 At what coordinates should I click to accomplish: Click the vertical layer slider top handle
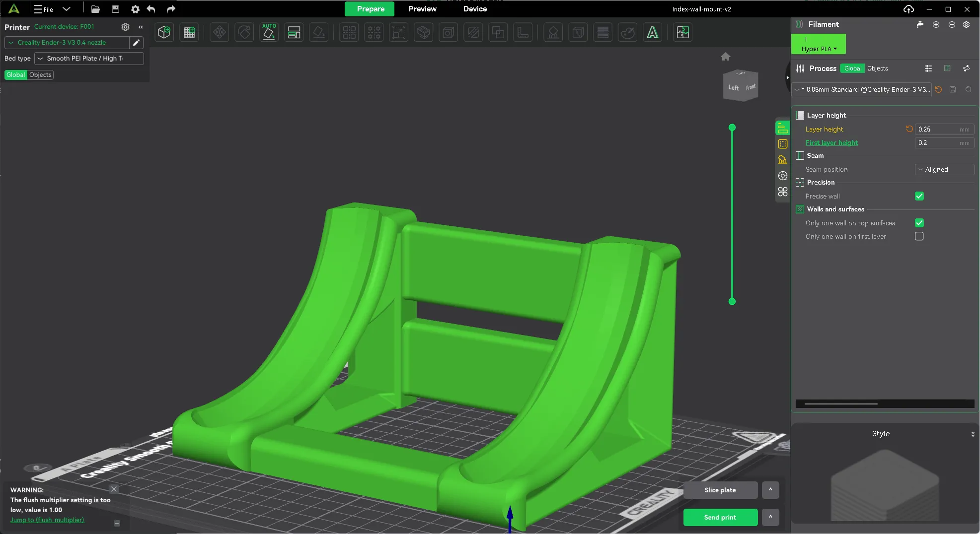(x=732, y=128)
